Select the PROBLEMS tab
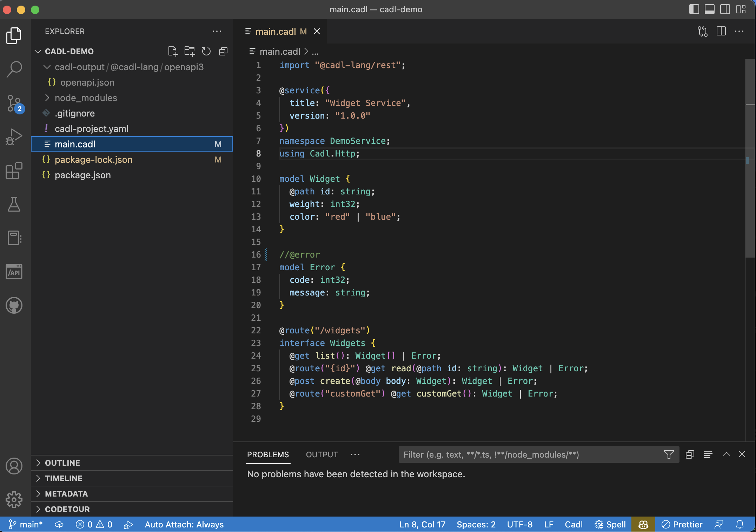Image resolution: width=756 pixels, height=532 pixels. coord(268,454)
